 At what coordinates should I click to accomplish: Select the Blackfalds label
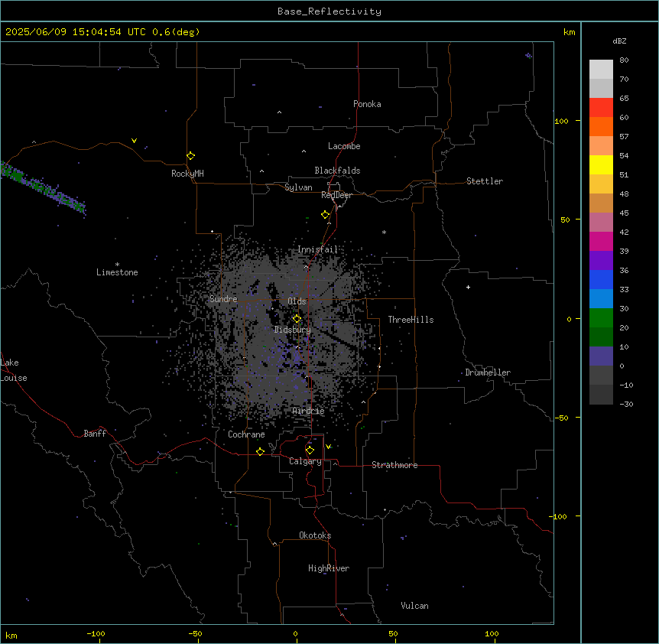pos(337,171)
